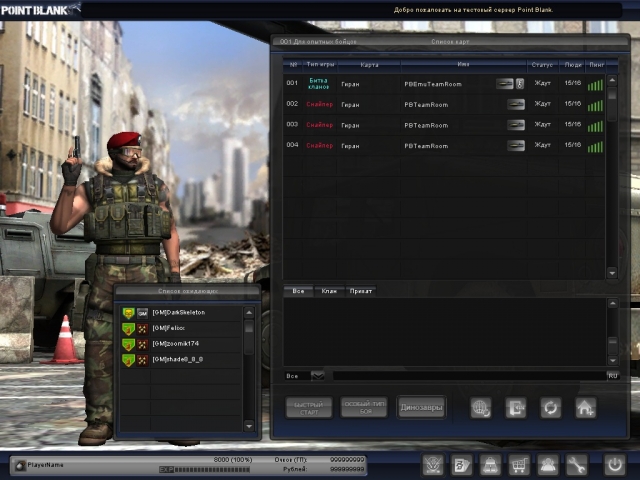Screen dimensions: 640x480
Task: Click 15/16 player count in row 003
Action: pos(573,124)
